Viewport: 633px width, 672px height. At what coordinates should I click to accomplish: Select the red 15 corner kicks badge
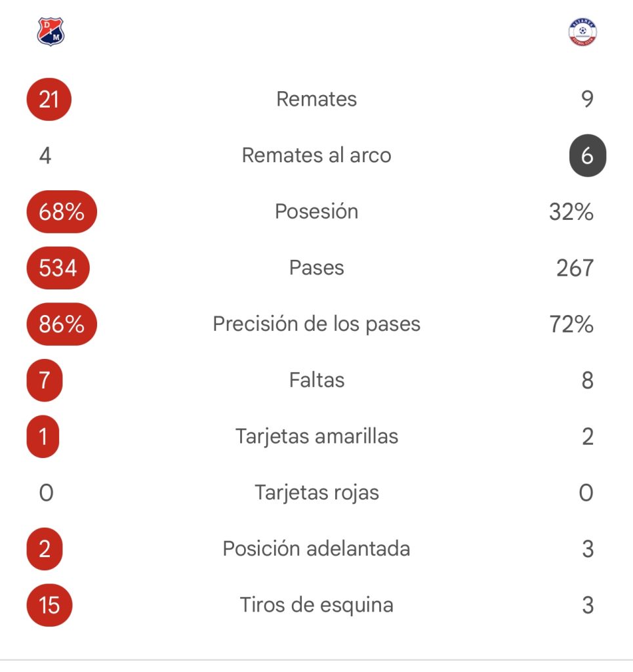point(49,605)
